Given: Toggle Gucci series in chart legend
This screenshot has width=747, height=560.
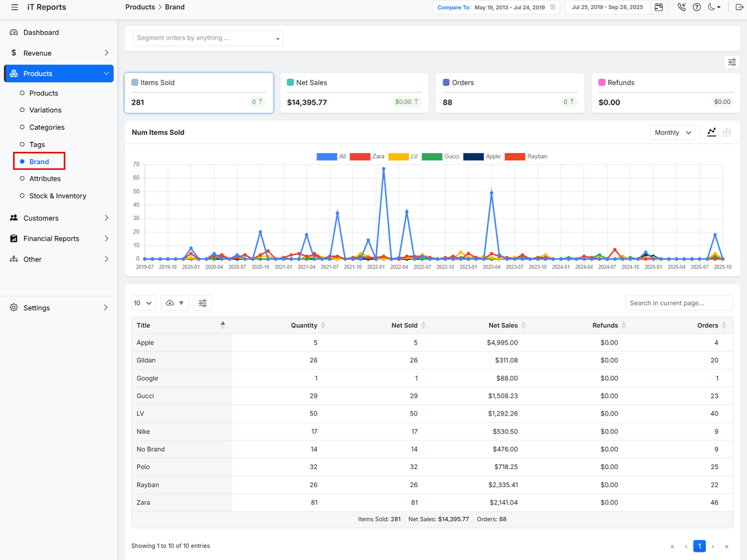Looking at the screenshot, I should coord(441,157).
